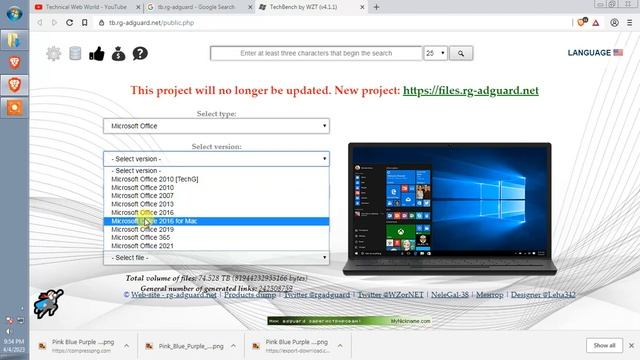Click the magnifier search button
The width and height of the screenshot is (640, 360).
pos(461,53)
